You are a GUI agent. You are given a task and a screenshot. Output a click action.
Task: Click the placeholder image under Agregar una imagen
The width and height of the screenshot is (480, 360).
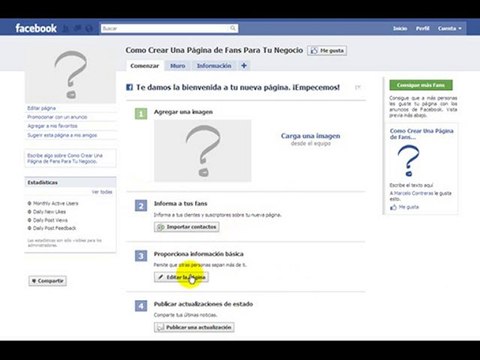click(x=203, y=151)
